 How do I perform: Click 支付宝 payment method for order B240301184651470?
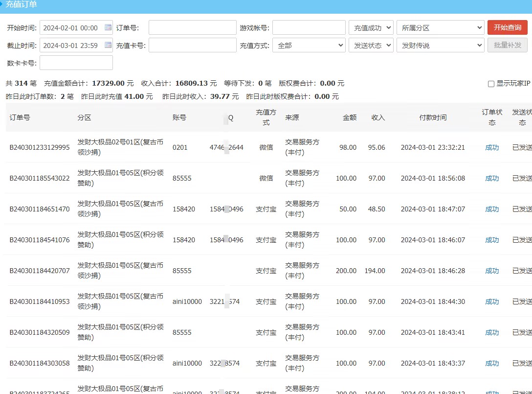(266, 209)
